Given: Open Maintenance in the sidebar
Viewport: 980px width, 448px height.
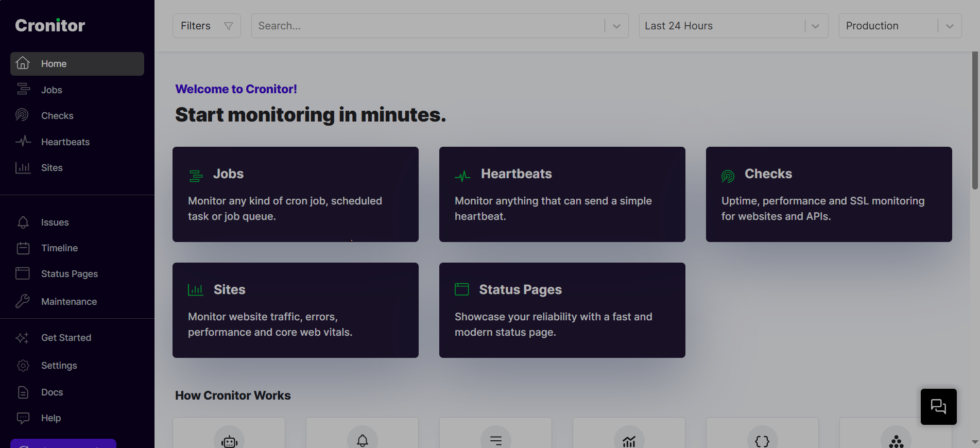Looking at the screenshot, I should (77, 301).
